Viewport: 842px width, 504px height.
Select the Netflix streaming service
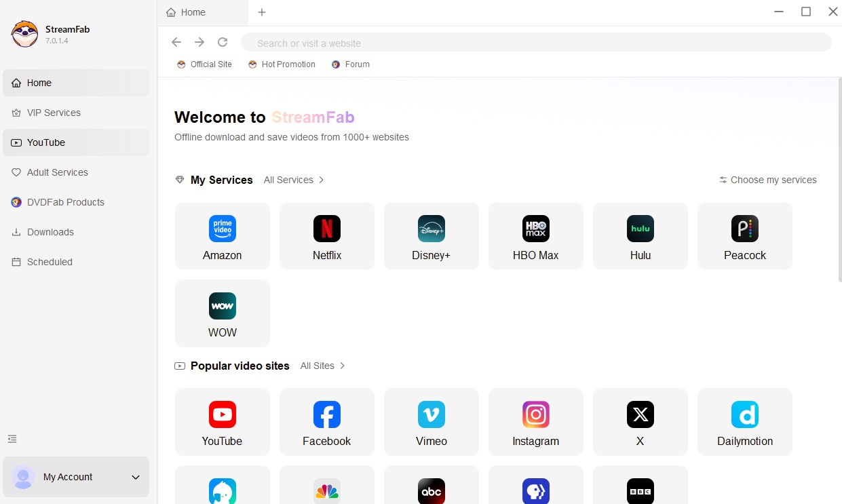[326, 235]
